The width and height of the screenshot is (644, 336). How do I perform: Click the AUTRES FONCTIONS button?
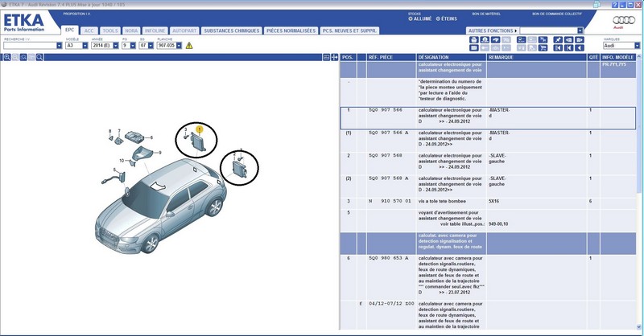click(493, 31)
